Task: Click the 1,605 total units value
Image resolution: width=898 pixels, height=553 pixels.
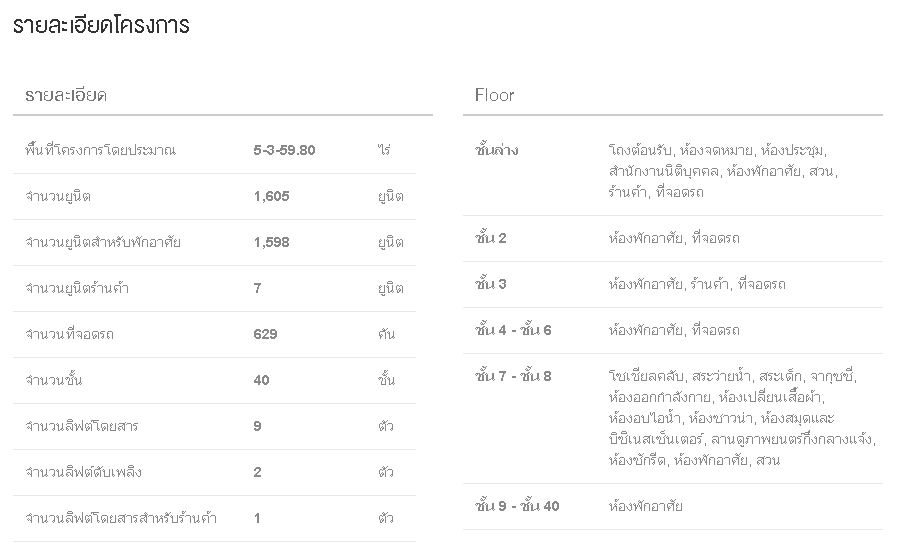Action: (271, 196)
